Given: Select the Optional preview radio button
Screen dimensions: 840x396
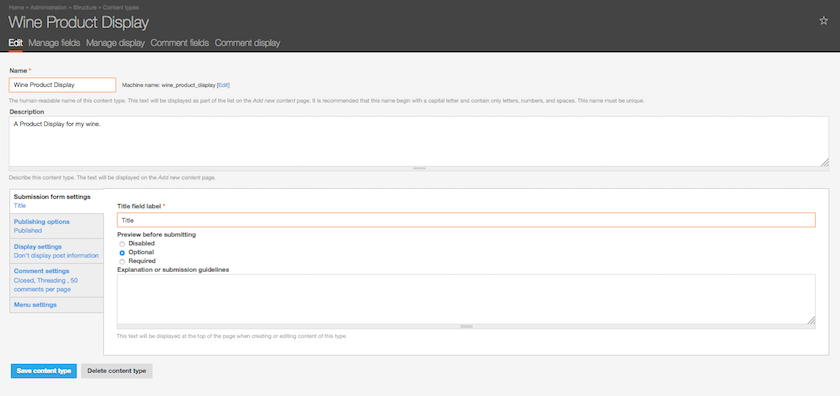Looking at the screenshot, I should pyautogui.click(x=122, y=252).
